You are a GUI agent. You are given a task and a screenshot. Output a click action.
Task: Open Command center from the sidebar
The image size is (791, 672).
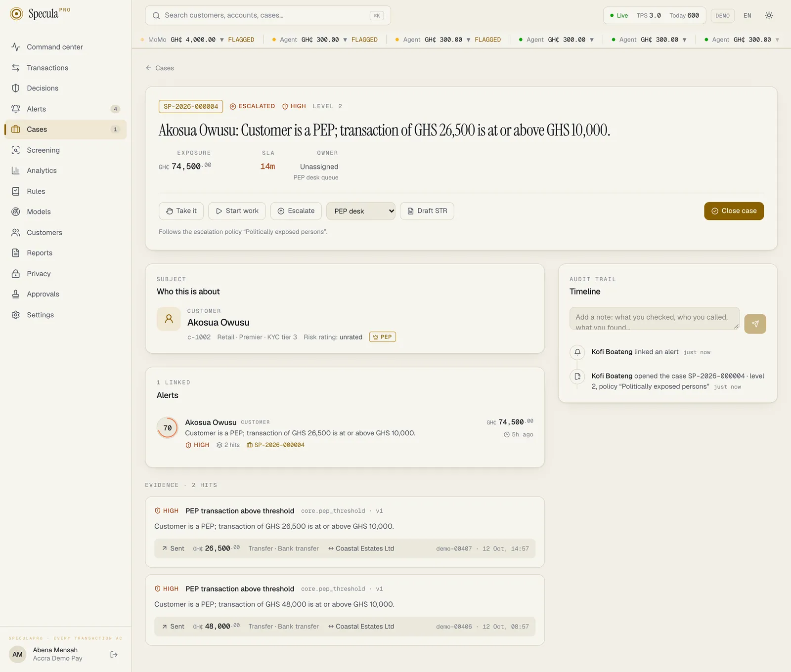pos(65,47)
